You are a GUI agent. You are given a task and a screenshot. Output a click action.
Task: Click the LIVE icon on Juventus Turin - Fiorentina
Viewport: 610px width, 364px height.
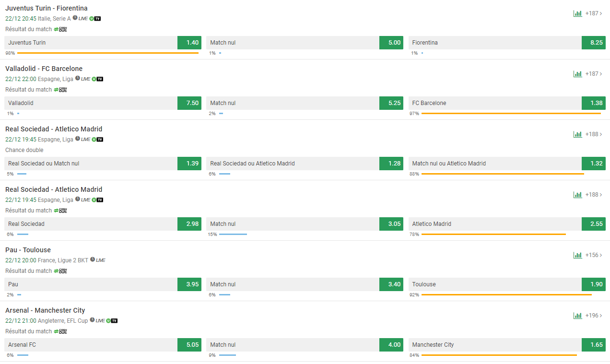83,19
